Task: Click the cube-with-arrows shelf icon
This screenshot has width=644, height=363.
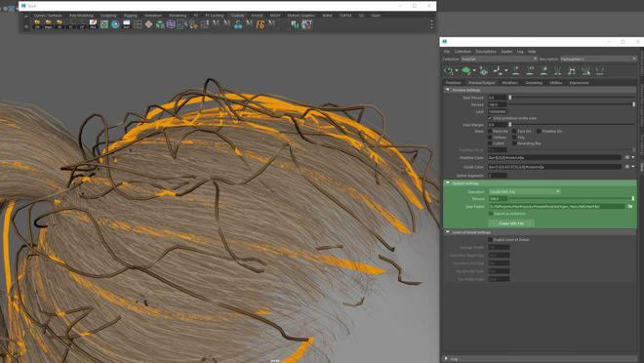Action: [x=205, y=24]
